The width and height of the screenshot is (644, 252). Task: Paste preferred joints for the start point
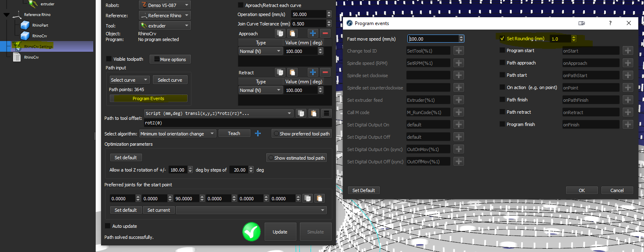319,199
